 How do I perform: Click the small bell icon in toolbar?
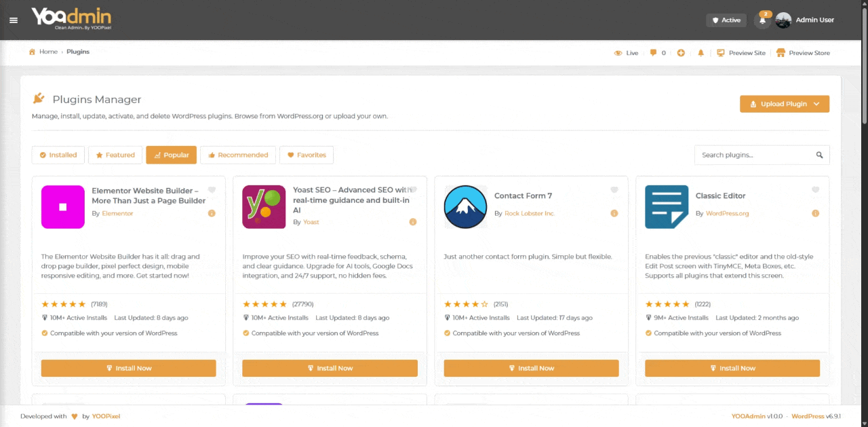pos(701,53)
